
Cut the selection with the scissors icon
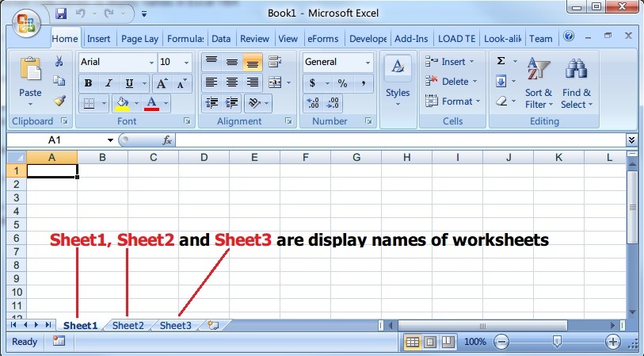[59, 62]
